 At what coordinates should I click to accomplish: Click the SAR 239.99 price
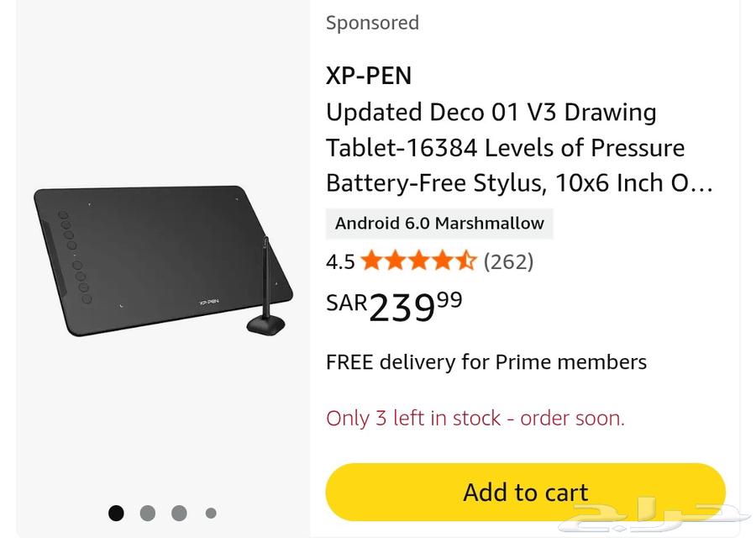click(392, 307)
